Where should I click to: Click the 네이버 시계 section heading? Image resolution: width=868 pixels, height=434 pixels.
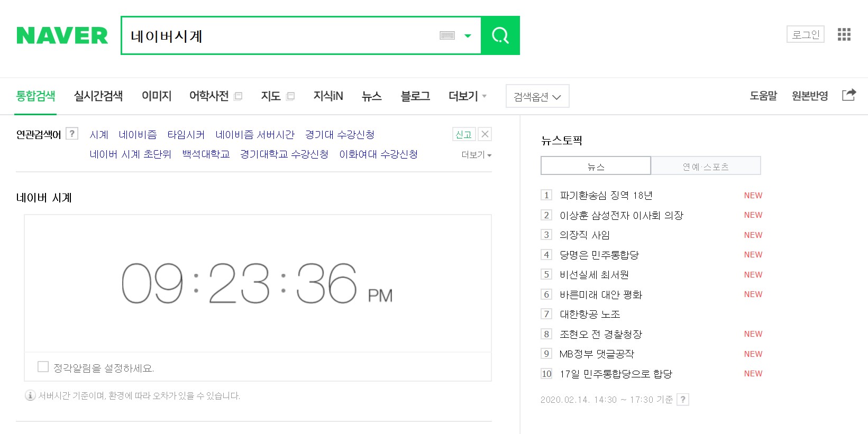44,198
